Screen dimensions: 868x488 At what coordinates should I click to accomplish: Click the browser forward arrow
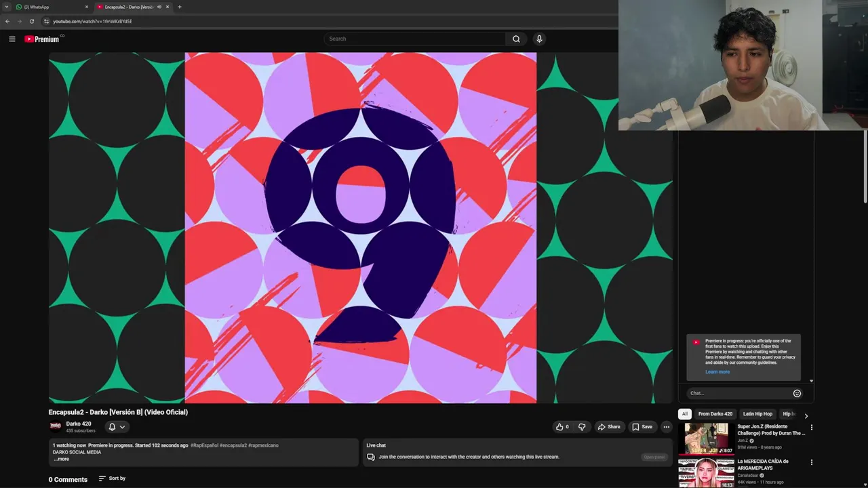pyautogui.click(x=19, y=21)
